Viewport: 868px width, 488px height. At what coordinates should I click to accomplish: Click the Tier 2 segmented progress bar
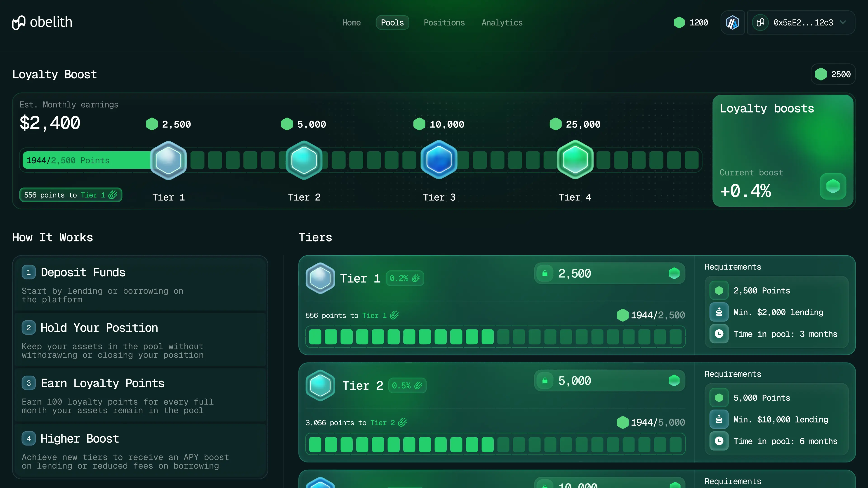pyautogui.click(x=495, y=444)
